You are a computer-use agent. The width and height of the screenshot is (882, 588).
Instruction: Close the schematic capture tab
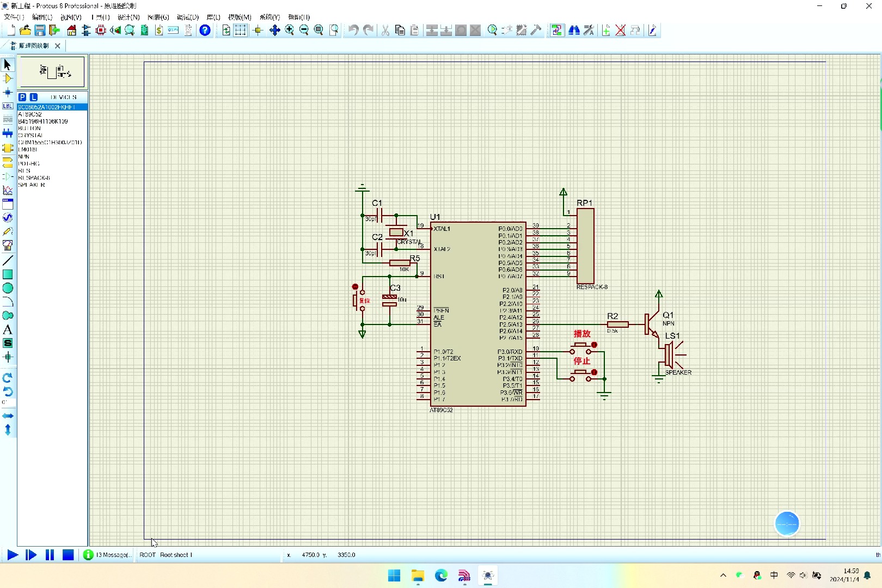point(57,46)
